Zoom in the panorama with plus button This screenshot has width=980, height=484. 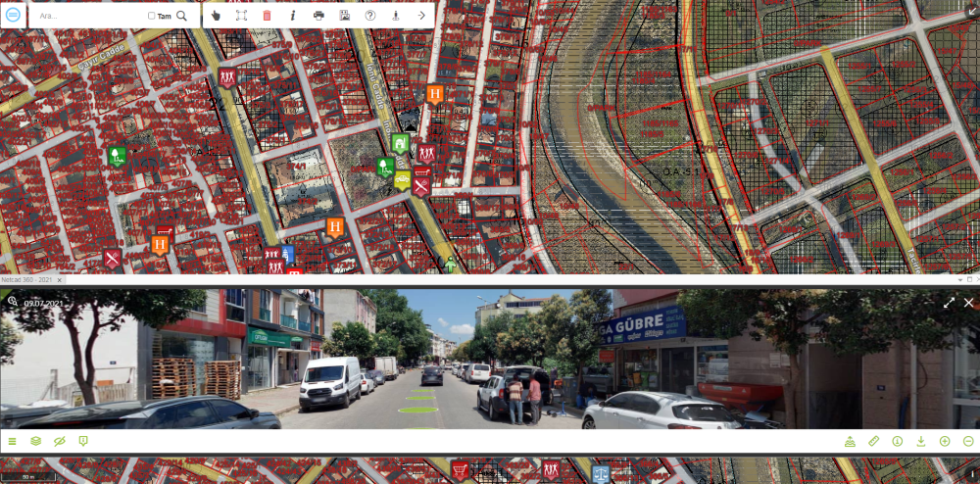click(x=945, y=441)
